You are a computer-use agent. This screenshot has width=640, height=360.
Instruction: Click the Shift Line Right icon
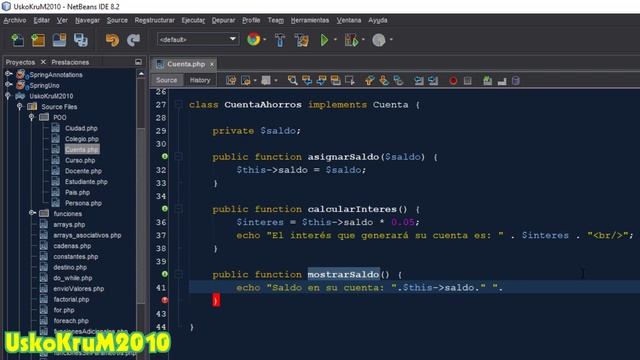[433, 80]
